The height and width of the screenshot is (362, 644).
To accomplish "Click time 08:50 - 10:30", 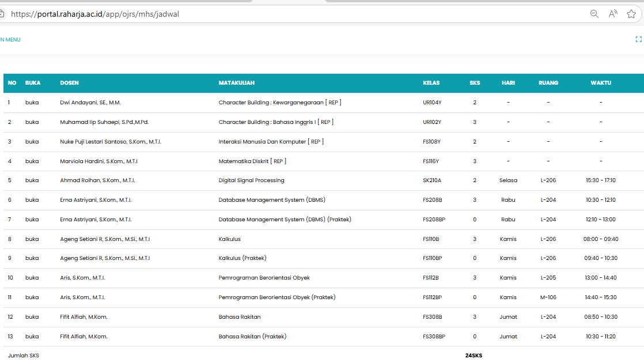I will [601, 317].
